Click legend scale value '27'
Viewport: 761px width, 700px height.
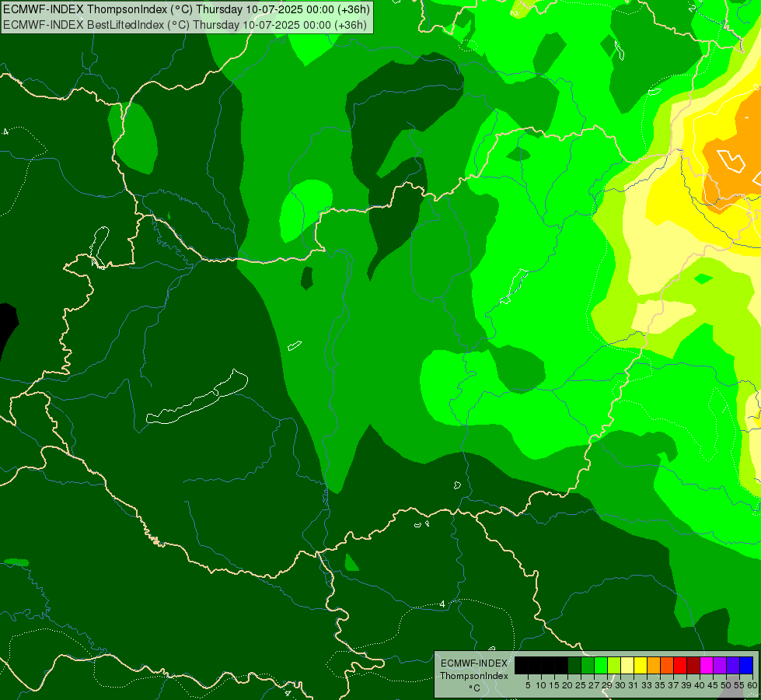point(594,685)
